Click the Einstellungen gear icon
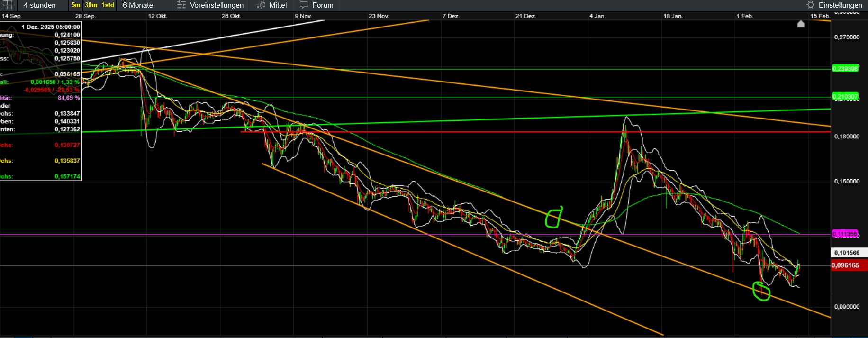 click(x=810, y=5)
